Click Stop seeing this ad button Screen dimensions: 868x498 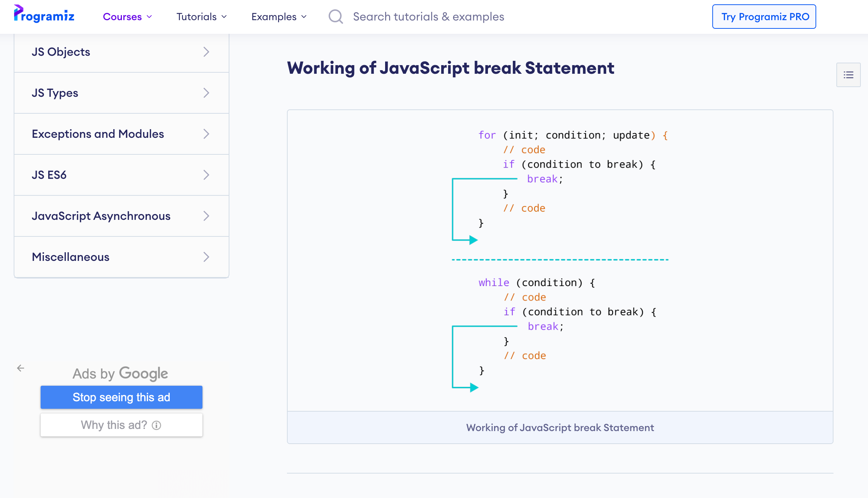click(121, 397)
